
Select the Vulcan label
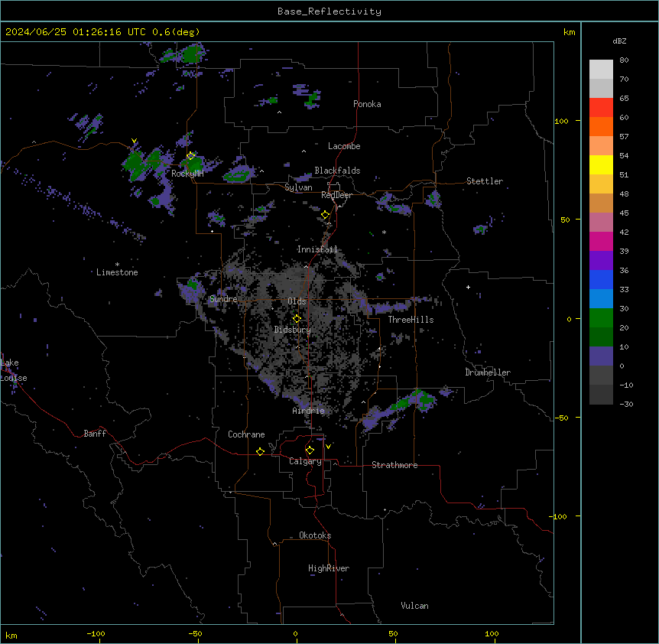click(x=415, y=606)
